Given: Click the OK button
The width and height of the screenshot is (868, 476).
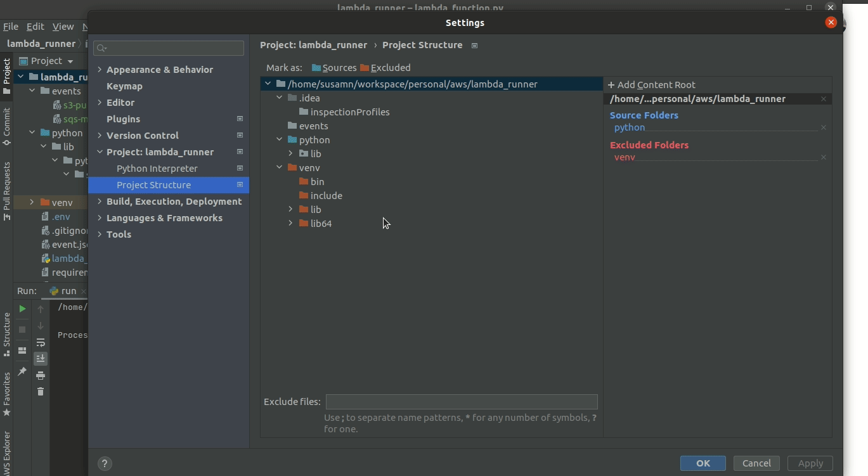Looking at the screenshot, I should (x=703, y=463).
